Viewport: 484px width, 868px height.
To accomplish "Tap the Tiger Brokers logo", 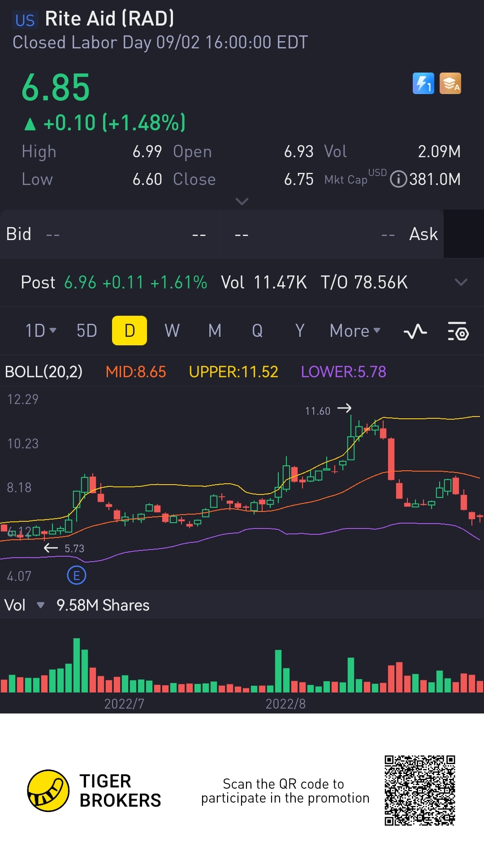I will [94, 791].
